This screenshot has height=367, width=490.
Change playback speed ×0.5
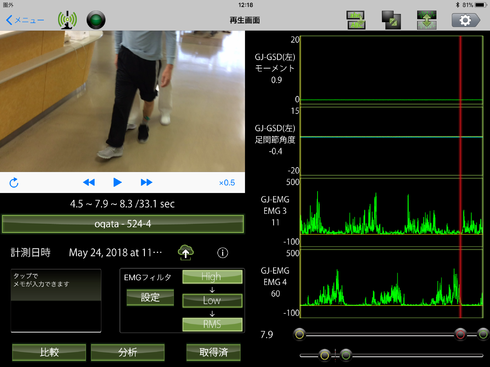click(227, 183)
